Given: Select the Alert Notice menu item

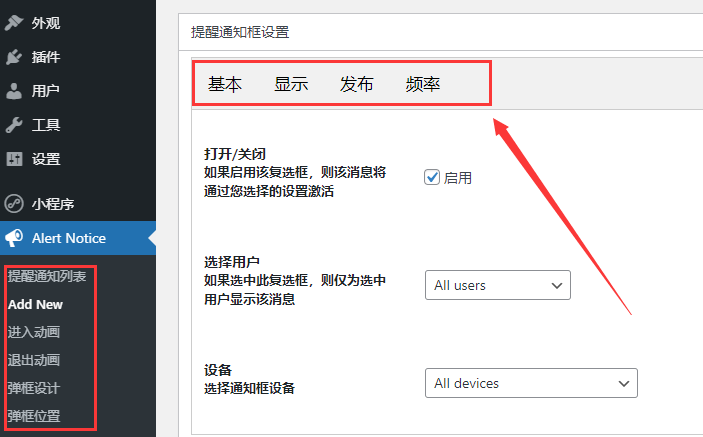Looking at the screenshot, I should click(x=78, y=238).
